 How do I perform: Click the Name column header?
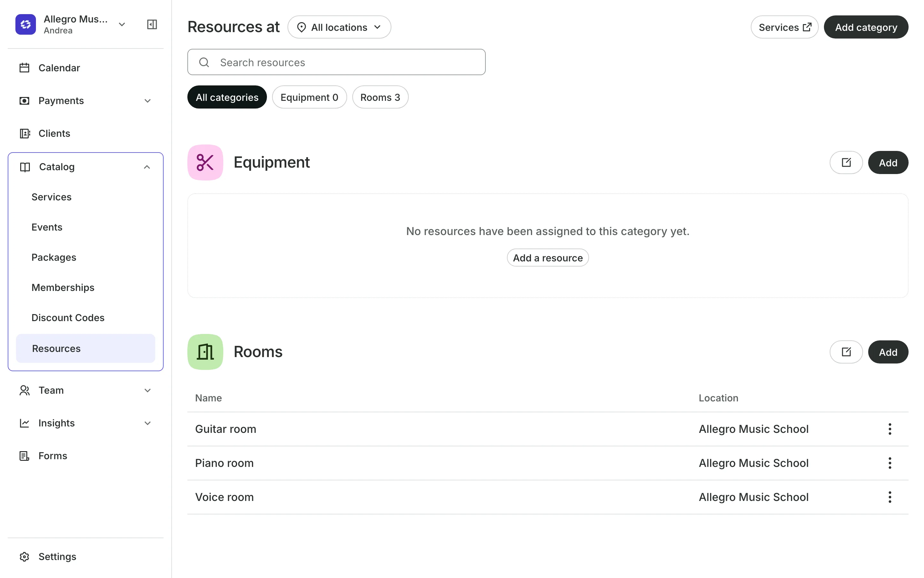[209, 398]
